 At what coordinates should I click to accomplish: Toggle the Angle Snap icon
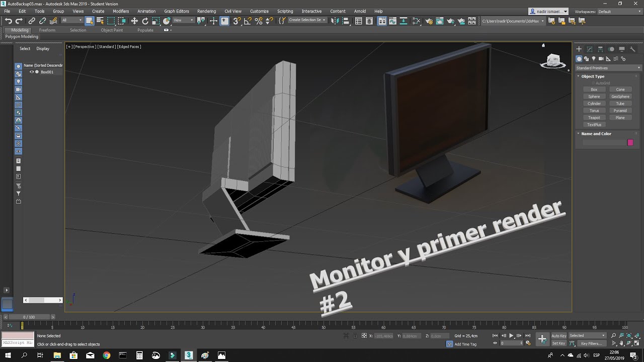tap(248, 21)
